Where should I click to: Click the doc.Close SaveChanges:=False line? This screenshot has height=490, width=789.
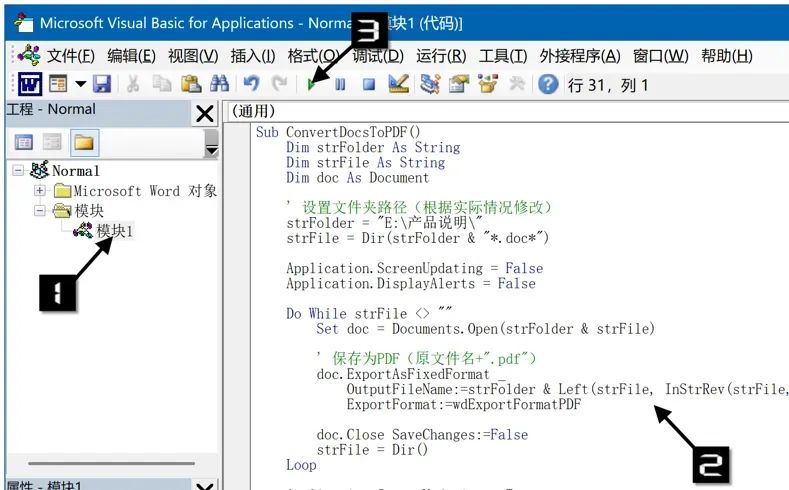(422, 434)
